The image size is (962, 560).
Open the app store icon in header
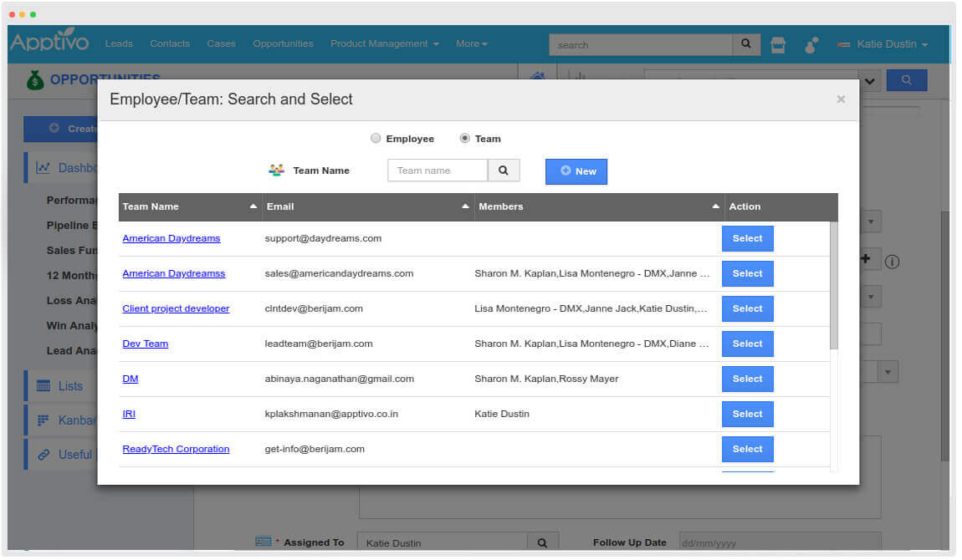tap(778, 45)
